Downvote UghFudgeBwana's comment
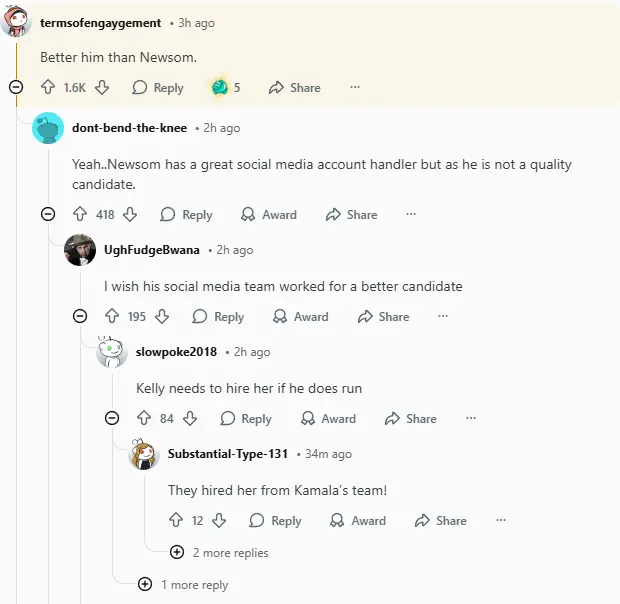Screen dimensions: 620x604 tap(162, 317)
